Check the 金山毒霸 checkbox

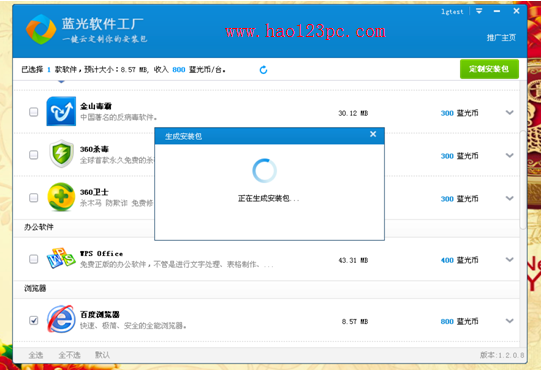pyautogui.click(x=33, y=112)
